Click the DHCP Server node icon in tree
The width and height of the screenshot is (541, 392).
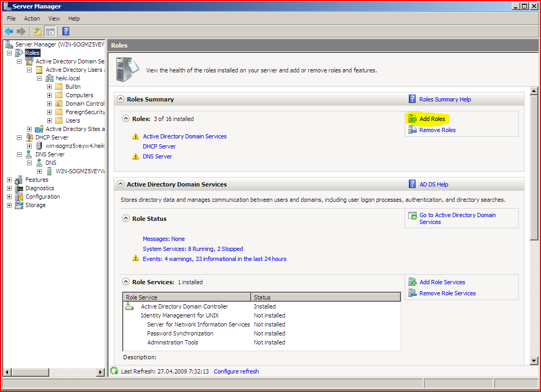point(29,137)
